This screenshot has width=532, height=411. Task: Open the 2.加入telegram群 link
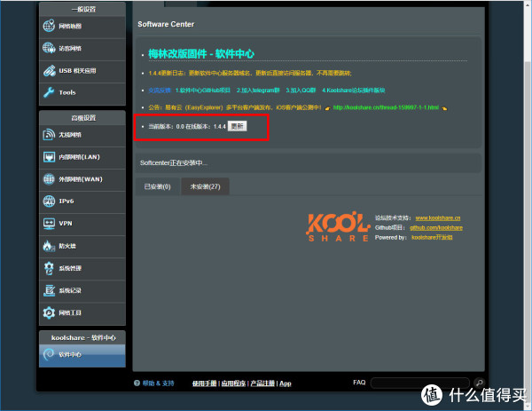(258, 90)
